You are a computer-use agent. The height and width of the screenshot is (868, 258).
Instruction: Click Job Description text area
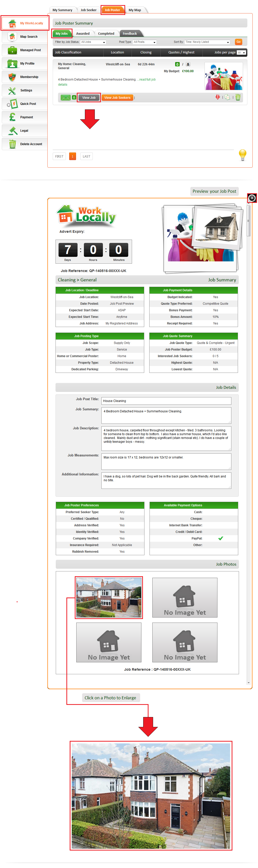click(x=166, y=438)
